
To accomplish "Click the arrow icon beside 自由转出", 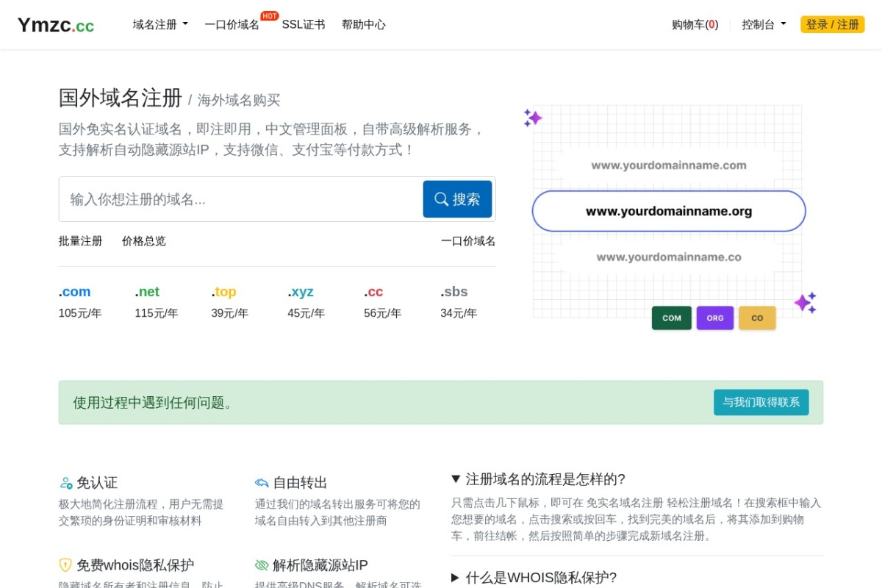I will [262, 483].
